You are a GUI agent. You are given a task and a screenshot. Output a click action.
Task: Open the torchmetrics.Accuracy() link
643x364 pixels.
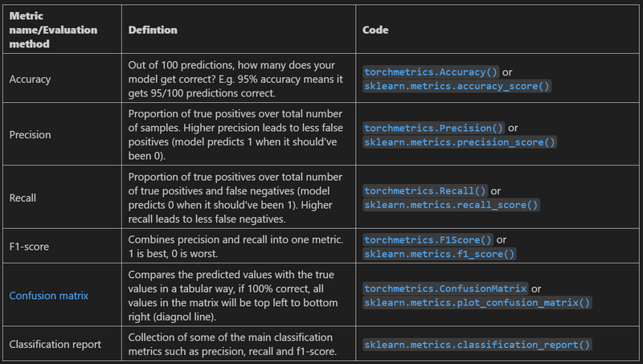click(430, 72)
